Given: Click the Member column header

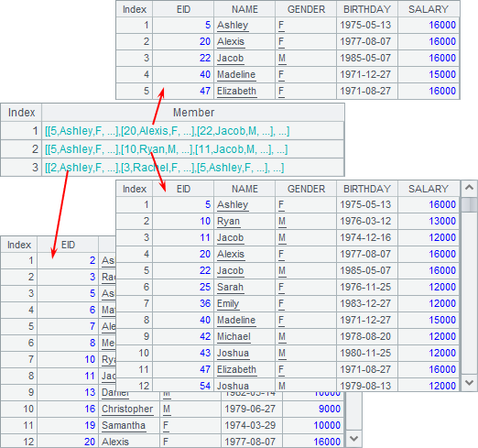Looking at the screenshot, I should (x=193, y=113).
